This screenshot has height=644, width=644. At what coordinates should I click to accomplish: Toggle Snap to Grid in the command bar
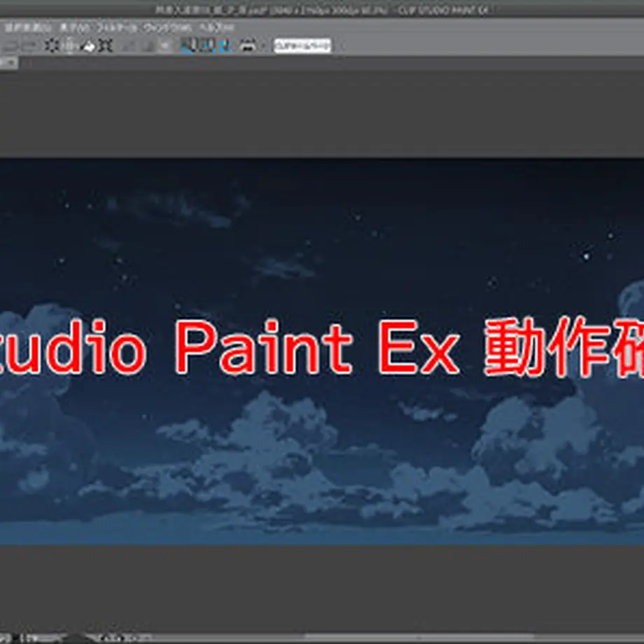[224, 45]
